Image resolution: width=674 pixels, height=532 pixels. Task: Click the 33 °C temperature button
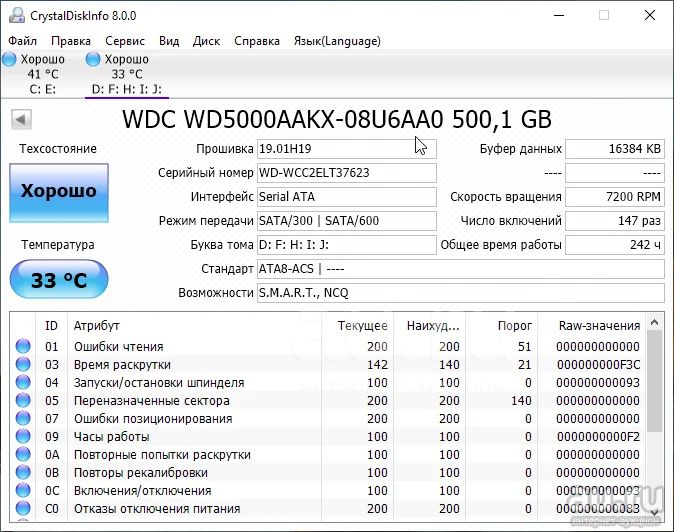click(59, 279)
